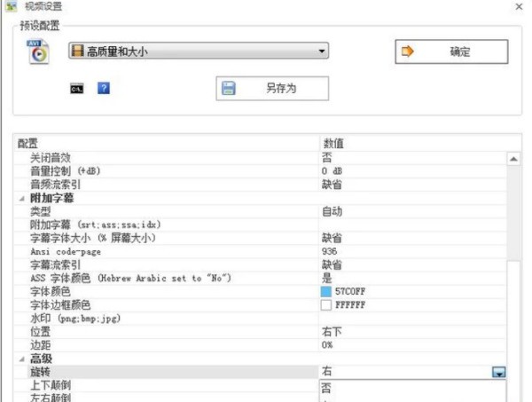The height and width of the screenshot is (402, 532).
Task: Close the 视频设置 window
Action: coord(519,6)
